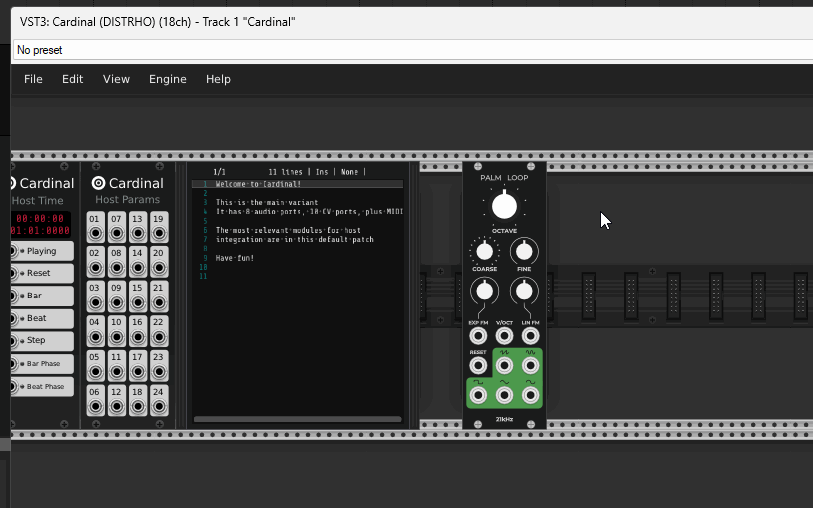813x508 pixels.
Task: Click the Host Params port 07 jack
Action: pos(117,234)
